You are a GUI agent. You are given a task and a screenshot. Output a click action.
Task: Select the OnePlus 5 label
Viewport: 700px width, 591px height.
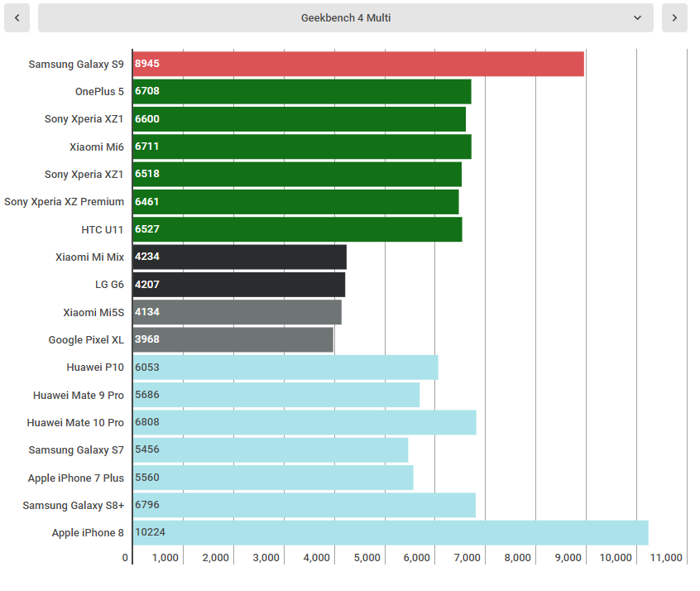99,92
